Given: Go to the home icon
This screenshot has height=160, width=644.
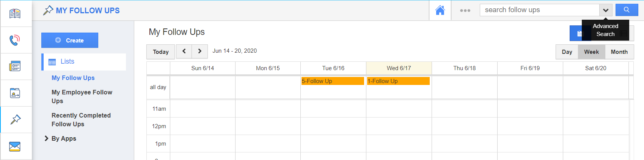Looking at the screenshot, I should [x=440, y=10].
